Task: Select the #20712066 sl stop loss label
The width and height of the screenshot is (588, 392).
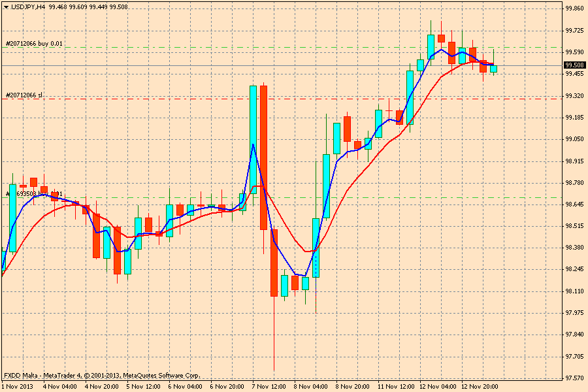Action: (24, 95)
